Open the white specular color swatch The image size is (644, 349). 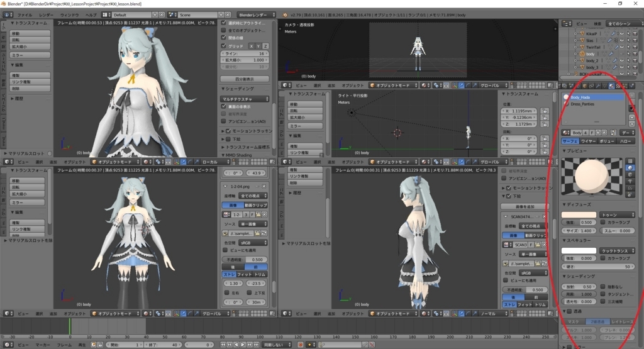pos(579,250)
